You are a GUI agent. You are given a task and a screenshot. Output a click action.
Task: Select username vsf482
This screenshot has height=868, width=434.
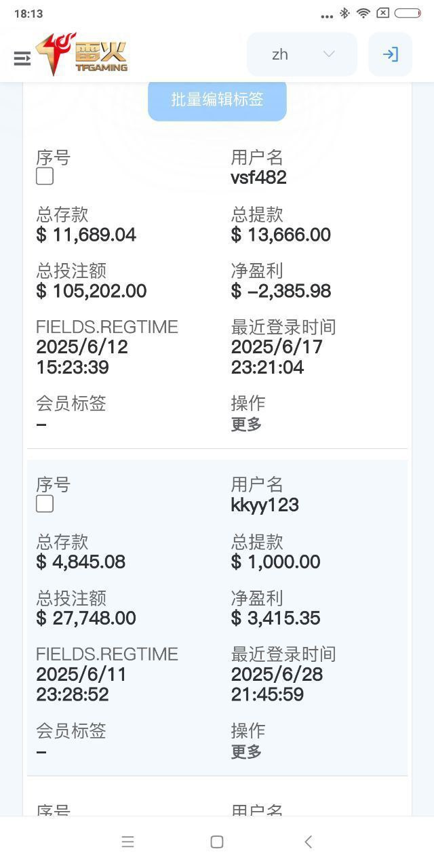click(258, 178)
